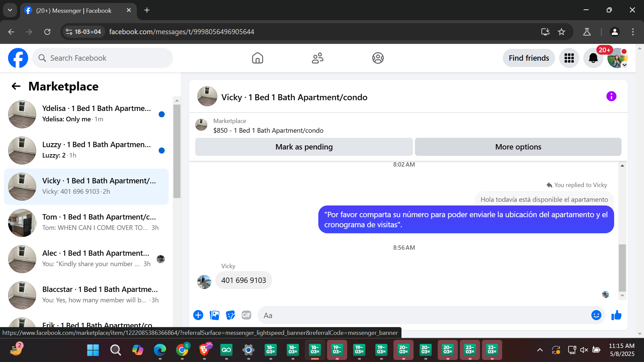Open the $850 Marketplace listing link
Viewport: 644px width, 362px height.
[268, 130]
